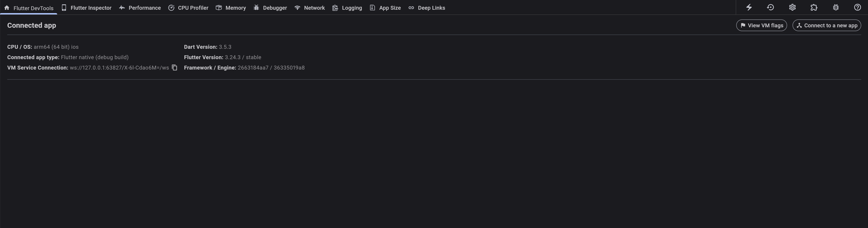868x228 pixels.
Task: Click the hot reload lightning bolt icon
Action: [x=749, y=7]
